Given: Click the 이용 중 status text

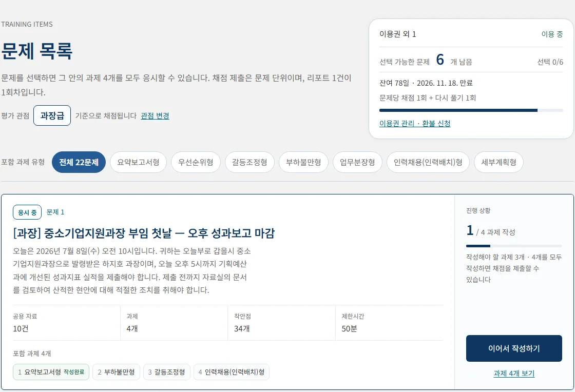Looking at the screenshot, I should click(x=552, y=34).
